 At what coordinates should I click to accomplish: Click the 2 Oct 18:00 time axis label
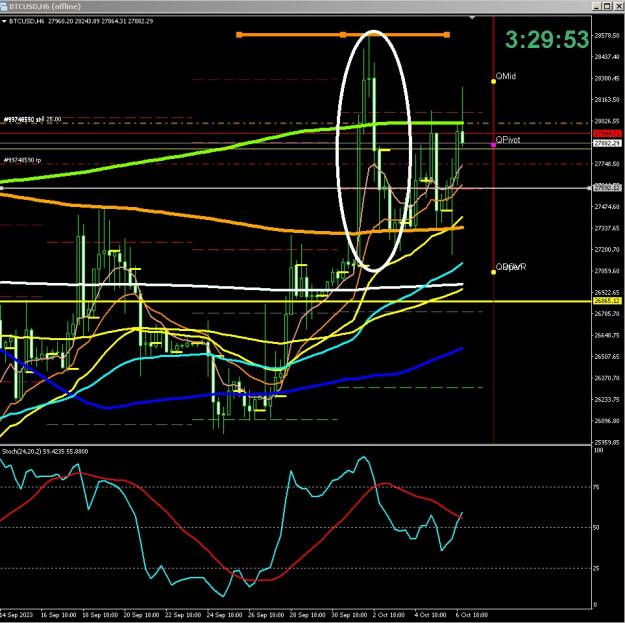(389, 615)
